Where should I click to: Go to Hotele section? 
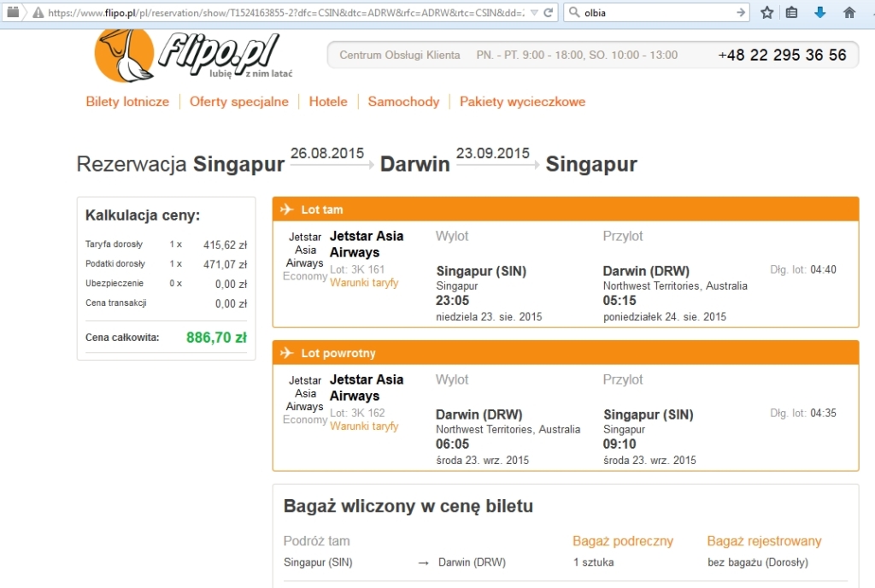click(x=328, y=102)
